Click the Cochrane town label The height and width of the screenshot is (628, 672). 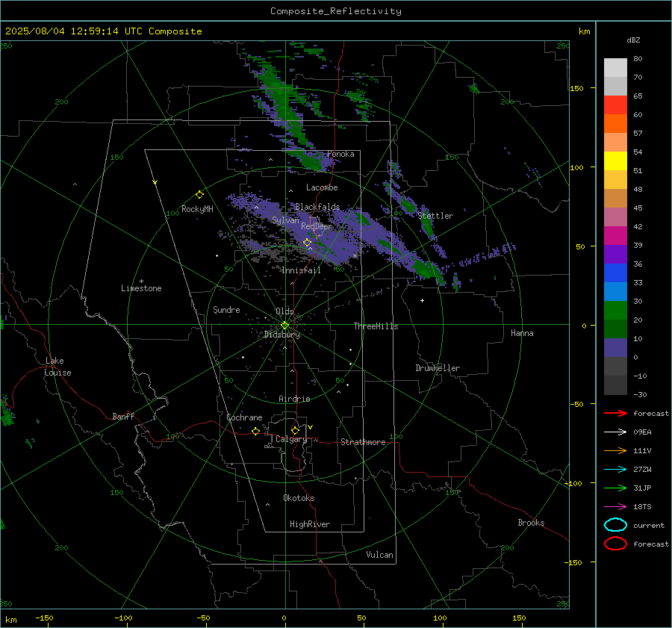[244, 417]
